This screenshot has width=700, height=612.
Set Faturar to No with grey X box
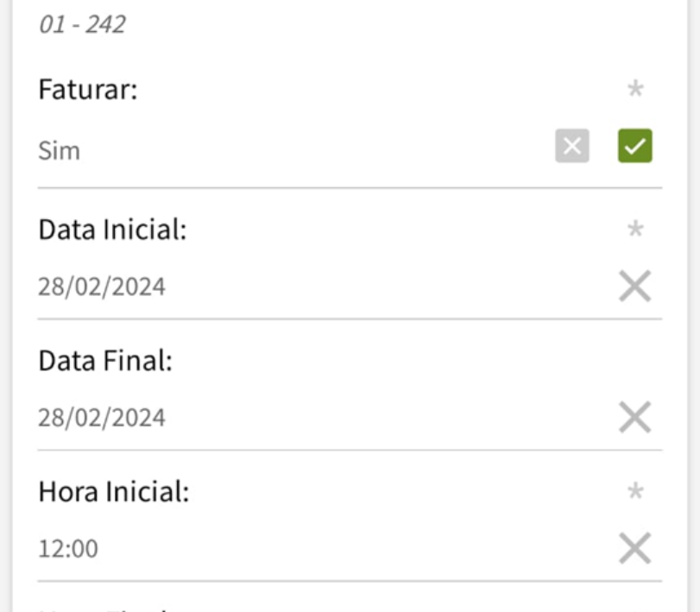click(571, 148)
